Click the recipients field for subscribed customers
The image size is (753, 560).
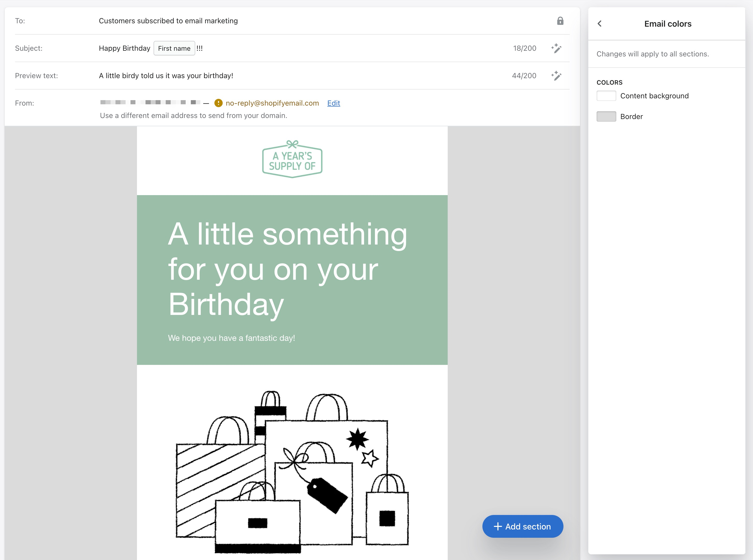(x=168, y=21)
